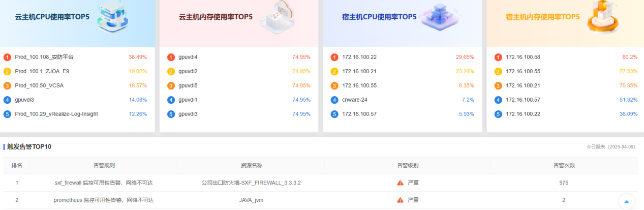Select 172.16.100.55 in host memory list
The image size is (644, 210).
point(523,71)
